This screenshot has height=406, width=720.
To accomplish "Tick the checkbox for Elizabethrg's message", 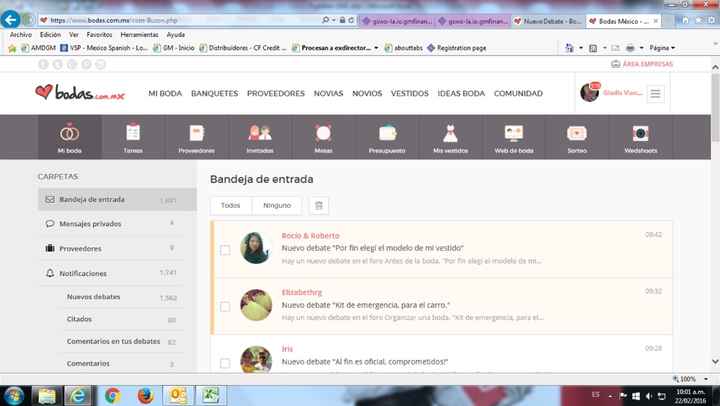I will [225, 306].
